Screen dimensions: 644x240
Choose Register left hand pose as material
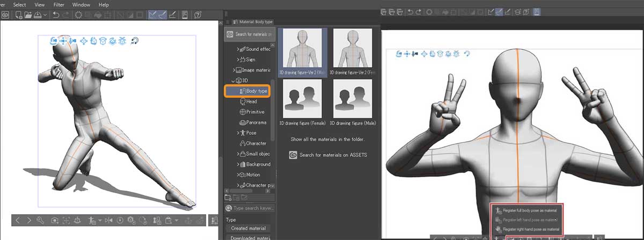[528, 220]
